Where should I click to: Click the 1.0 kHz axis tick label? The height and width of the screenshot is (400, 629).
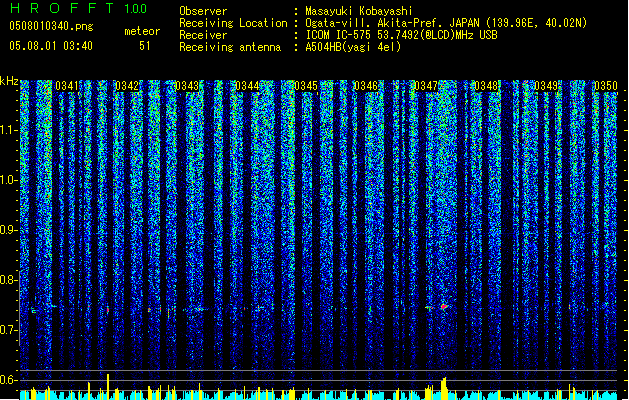coord(9,180)
